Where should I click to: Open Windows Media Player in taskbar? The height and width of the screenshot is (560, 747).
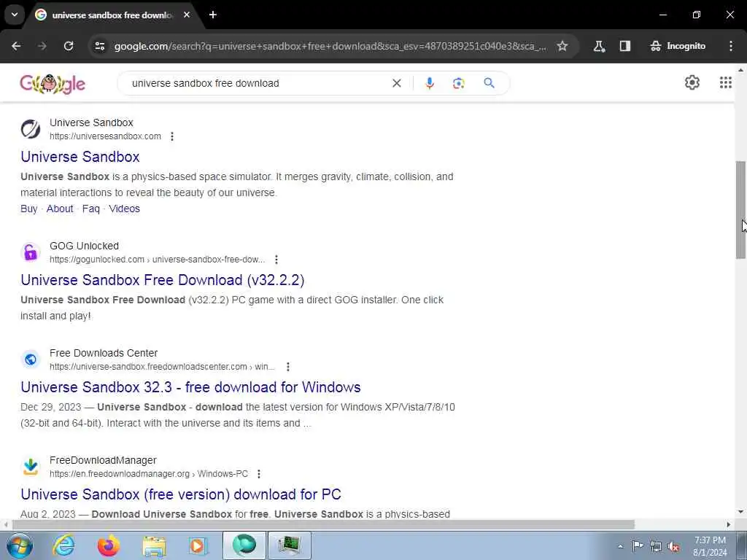tap(198, 545)
